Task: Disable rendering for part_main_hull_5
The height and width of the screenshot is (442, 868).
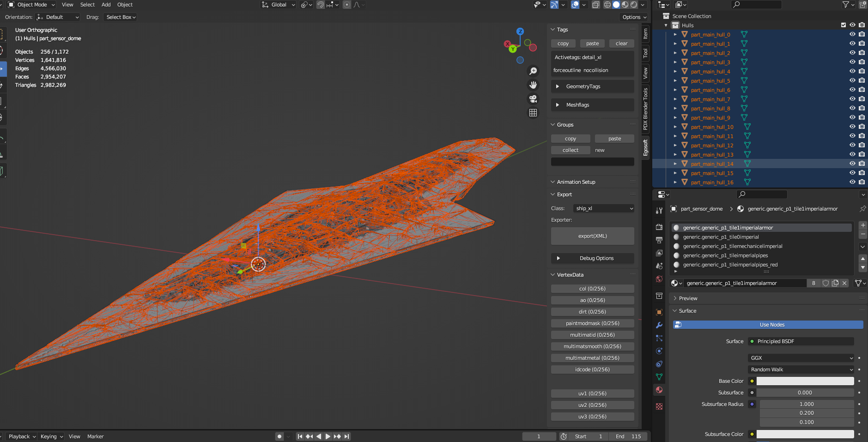Action: [862, 80]
